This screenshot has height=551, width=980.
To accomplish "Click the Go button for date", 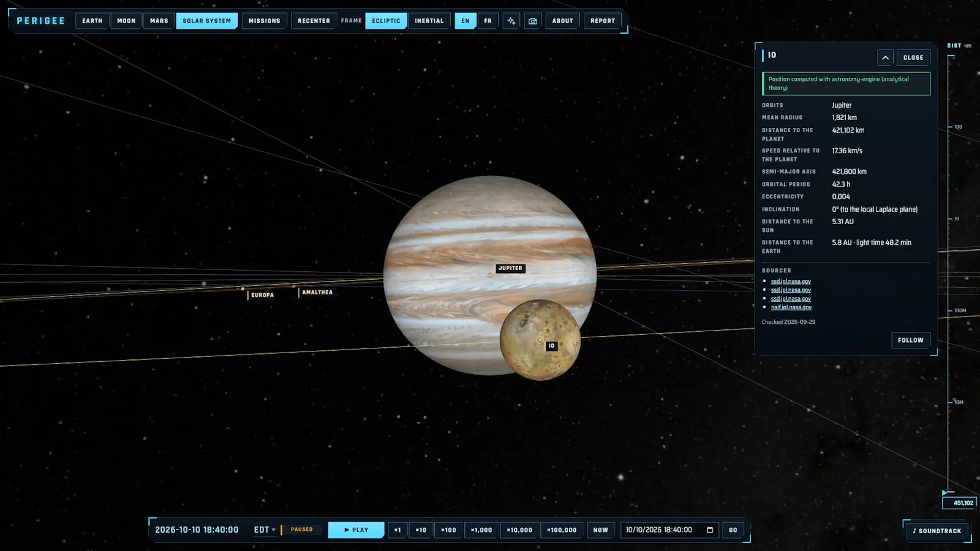I will pos(733,530).
